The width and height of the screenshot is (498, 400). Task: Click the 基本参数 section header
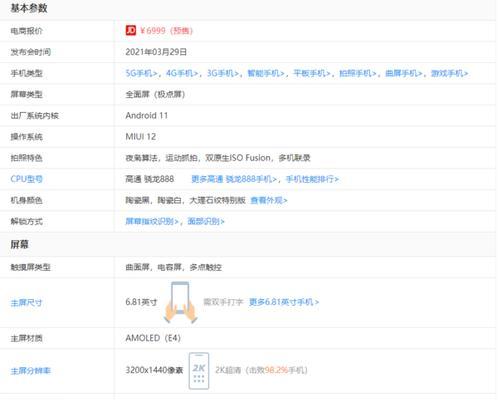point(29,8)
